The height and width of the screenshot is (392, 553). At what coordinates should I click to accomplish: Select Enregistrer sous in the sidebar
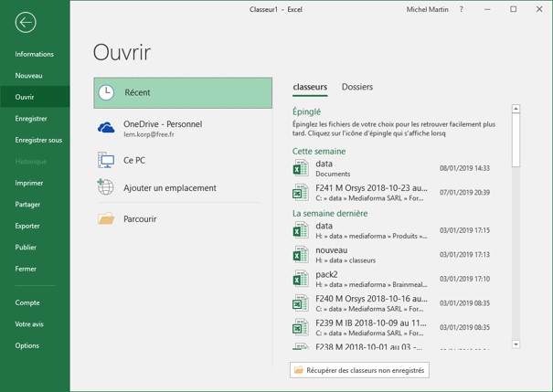coord(38,141)
